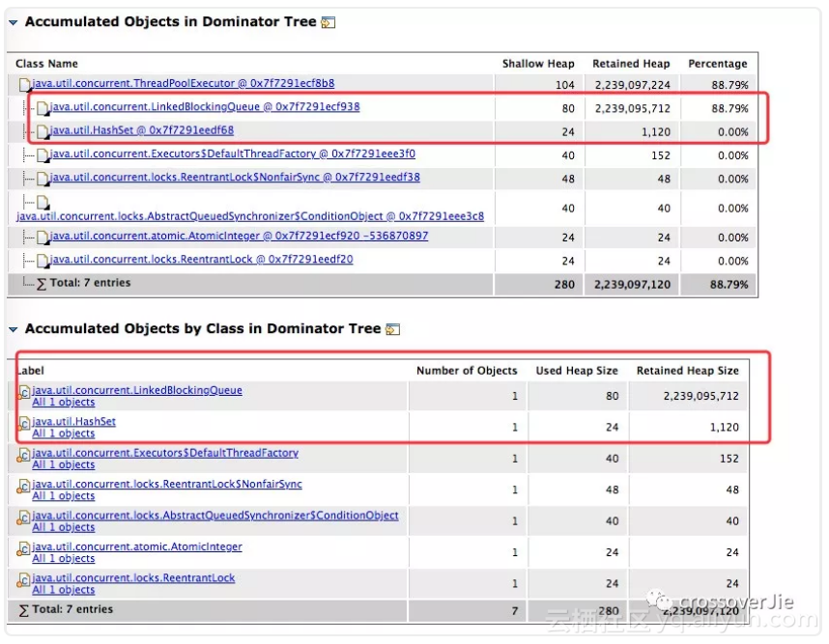Open AbstractQueuedSynchronizer$ConditionObject @ 0x7f7291eee3c8 link

(x=250, y=216)
